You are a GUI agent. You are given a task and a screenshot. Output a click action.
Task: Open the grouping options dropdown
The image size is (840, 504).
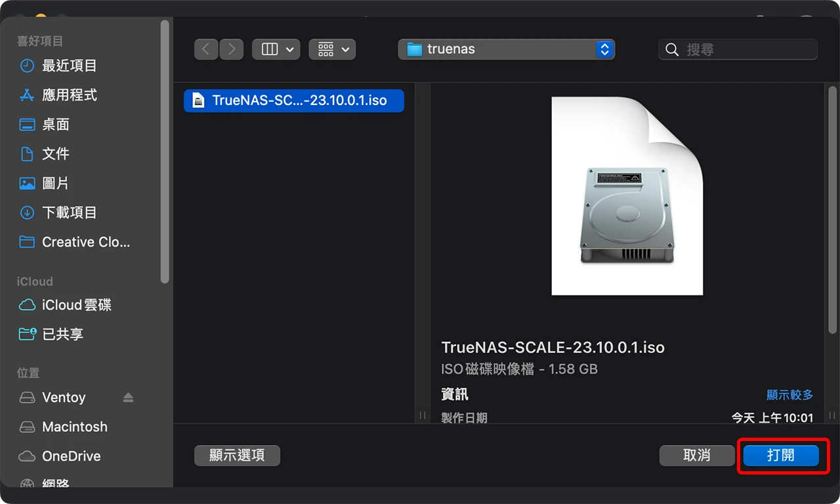point(332,49)
